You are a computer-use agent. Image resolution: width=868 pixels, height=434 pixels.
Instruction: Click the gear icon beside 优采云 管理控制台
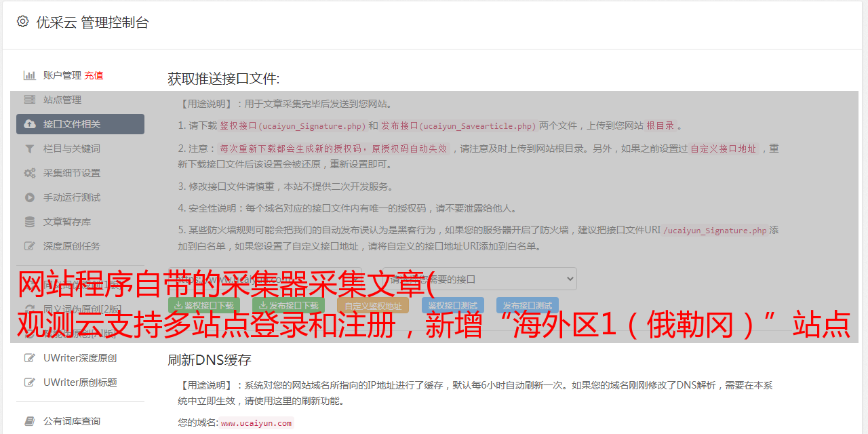(22, 22)
